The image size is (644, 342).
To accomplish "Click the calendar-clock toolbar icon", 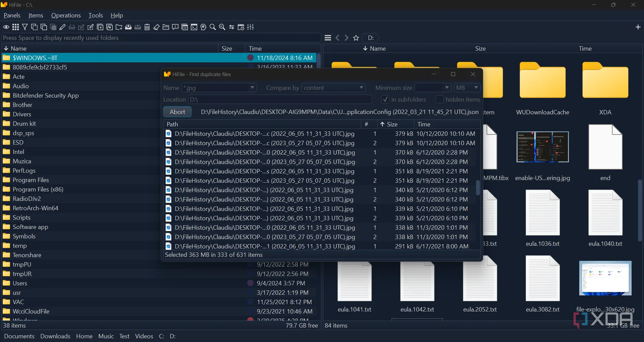I will point(241,27).
